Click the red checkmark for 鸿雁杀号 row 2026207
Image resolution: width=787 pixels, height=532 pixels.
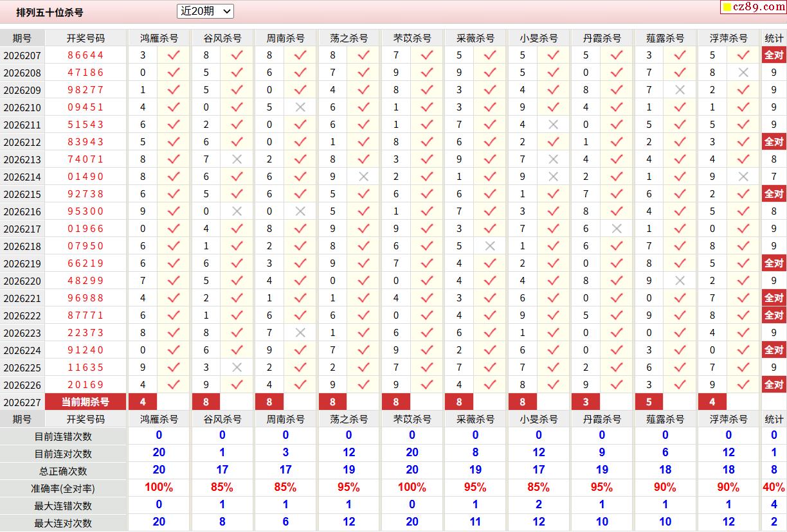[x=174, y=55]
